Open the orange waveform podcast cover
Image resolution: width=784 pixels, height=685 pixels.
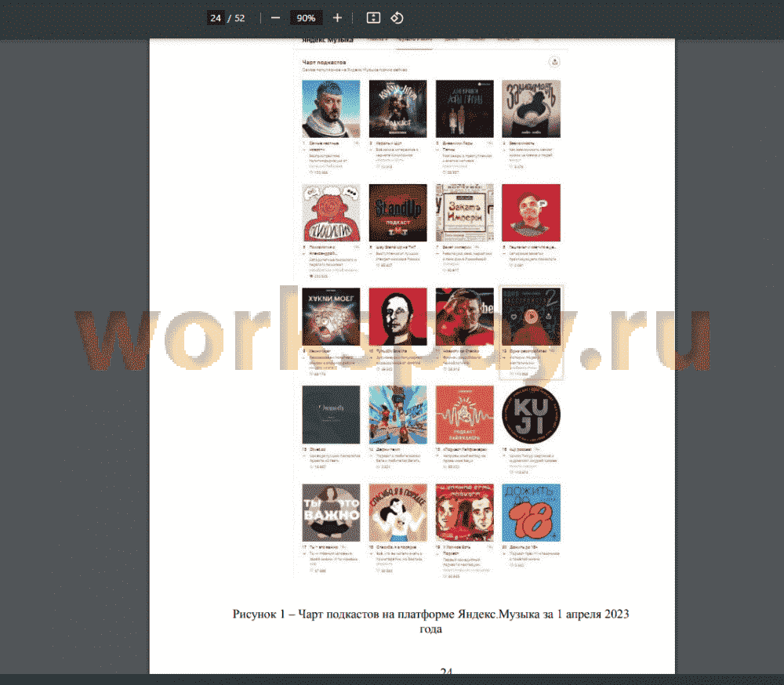[x=464, y=415]
